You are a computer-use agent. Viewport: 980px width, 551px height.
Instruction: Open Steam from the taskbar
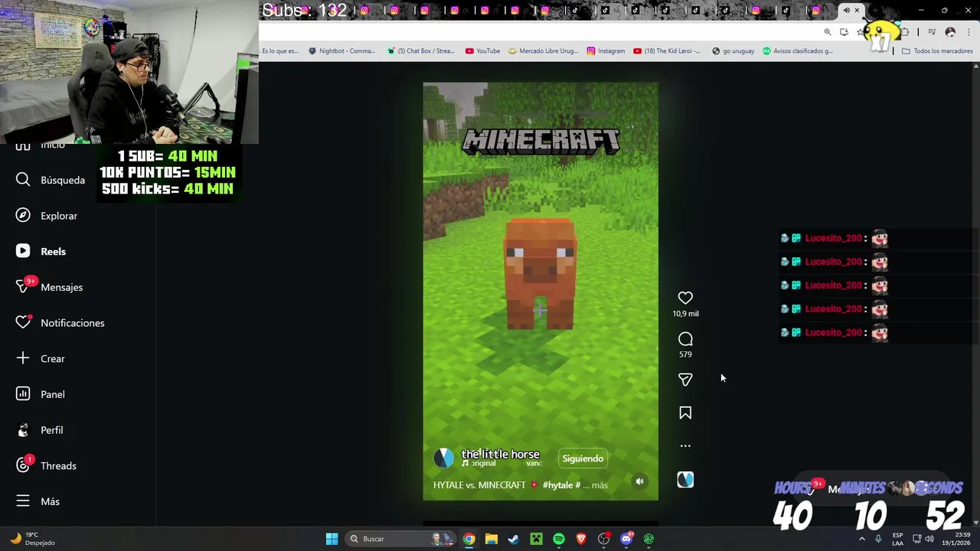513,539
